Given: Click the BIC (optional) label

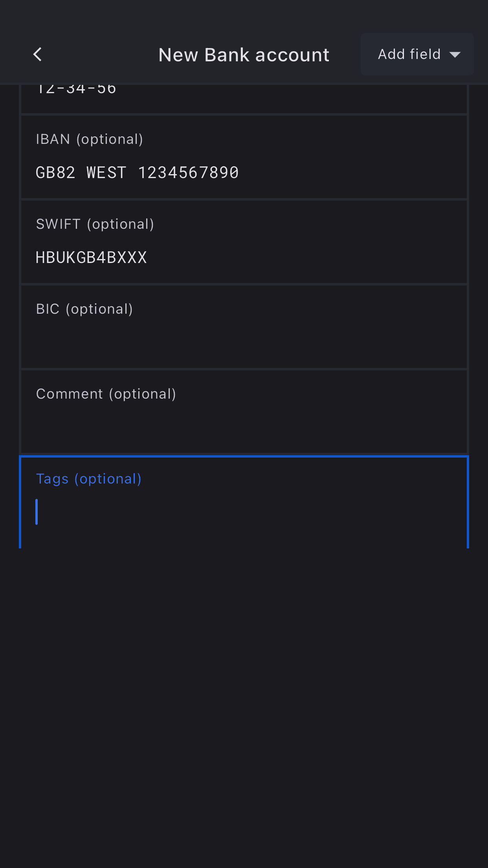Looking at the screenshot, I should (84, 309).
